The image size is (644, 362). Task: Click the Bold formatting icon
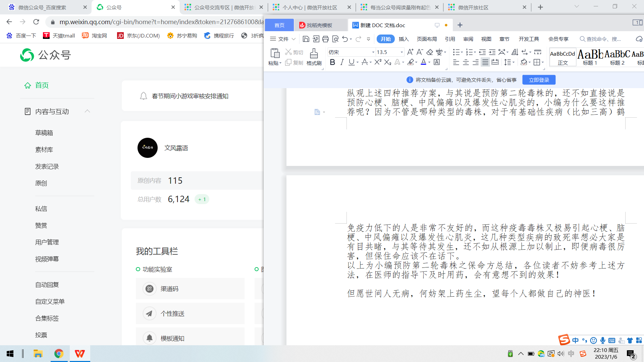(332, 62)
